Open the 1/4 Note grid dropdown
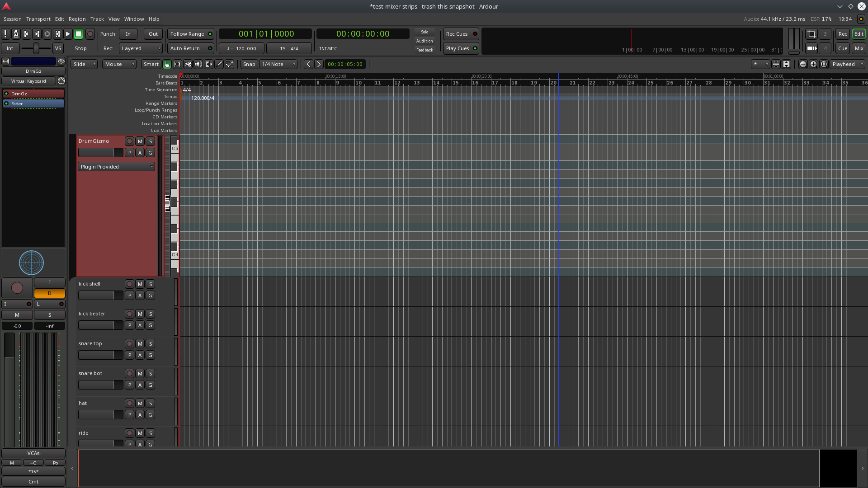The image size is (868, 488). click(278, 64)
